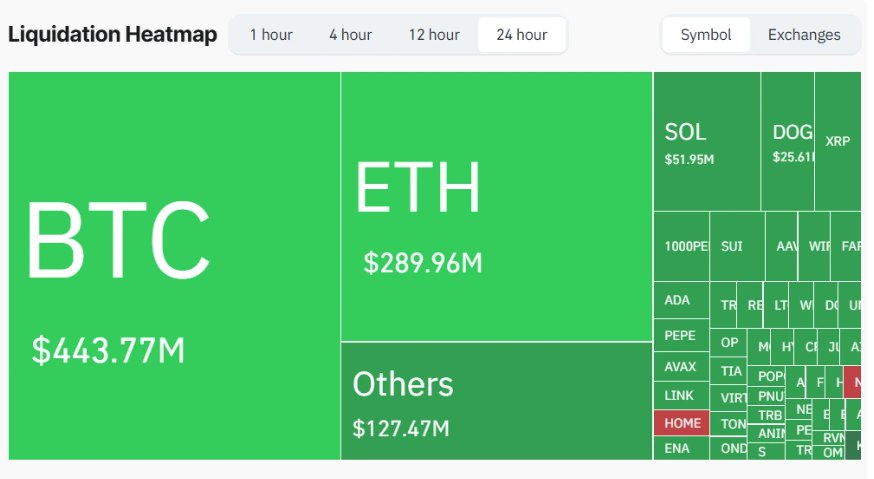Select the 1 hour timeframe tab
The height and width of the screenshot is (479, 874).
271,35
